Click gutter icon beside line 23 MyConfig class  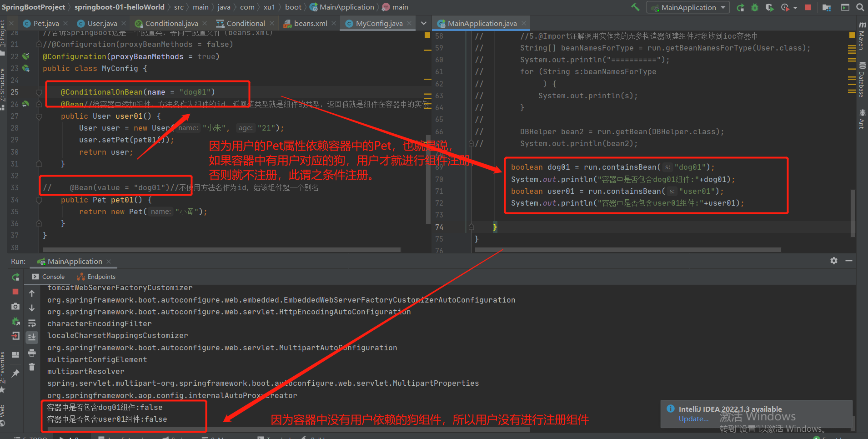[26, 68]
